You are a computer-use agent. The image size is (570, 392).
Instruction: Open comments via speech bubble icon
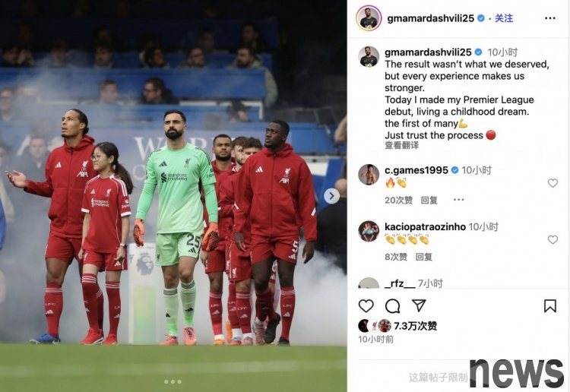coord(393,306)
